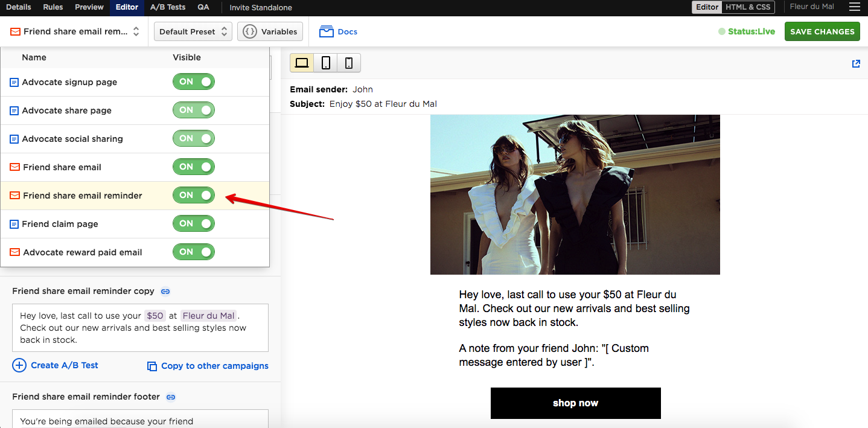The width and height of the screenshot is (868, 428).
Task: Click the Fleur du Mal account name
Action: point(812,7)
